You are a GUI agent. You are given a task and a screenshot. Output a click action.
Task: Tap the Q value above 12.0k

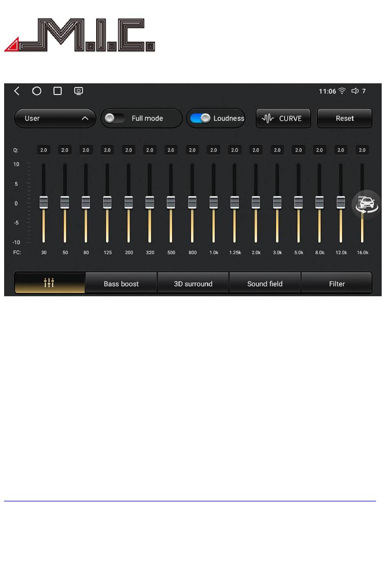point(341,150)
